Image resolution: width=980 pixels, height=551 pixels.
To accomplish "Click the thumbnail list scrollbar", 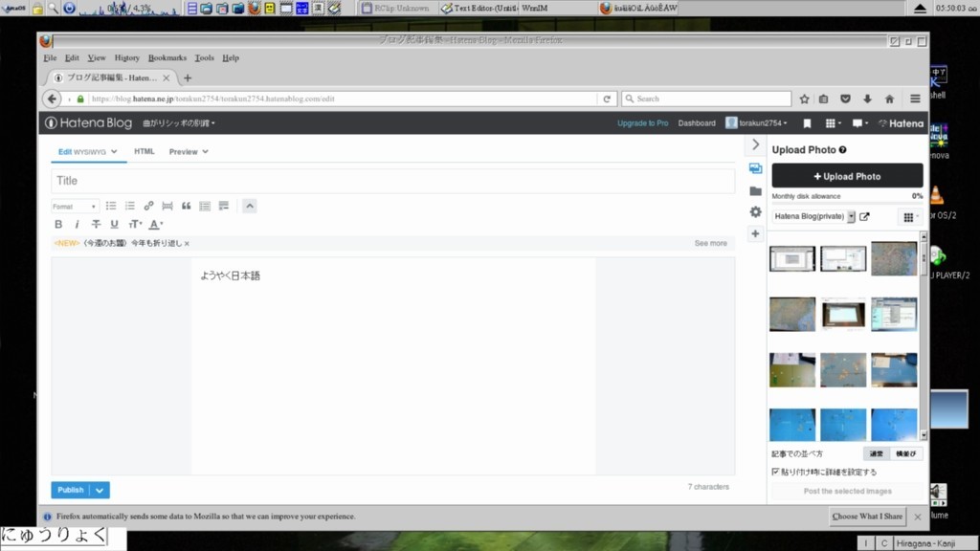I will (x=924, y=336).
